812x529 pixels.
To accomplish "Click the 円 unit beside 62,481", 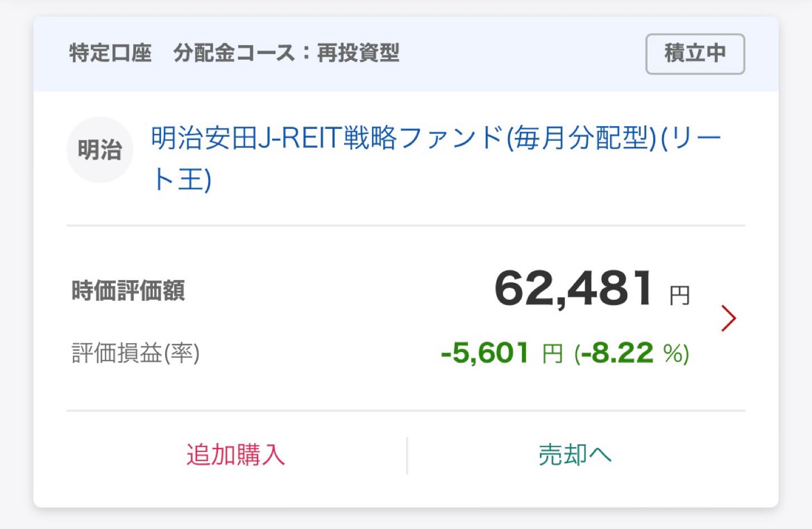I will (x=679, y=295).
